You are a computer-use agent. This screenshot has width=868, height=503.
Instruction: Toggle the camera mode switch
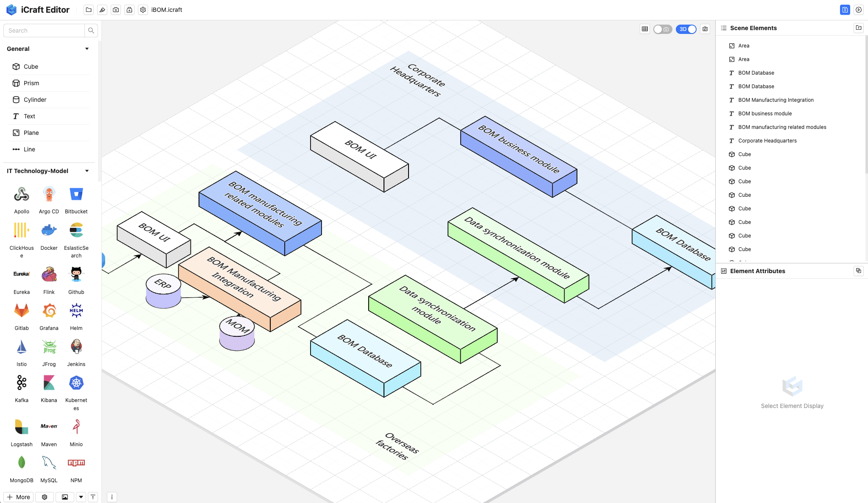tap(663, 29)
